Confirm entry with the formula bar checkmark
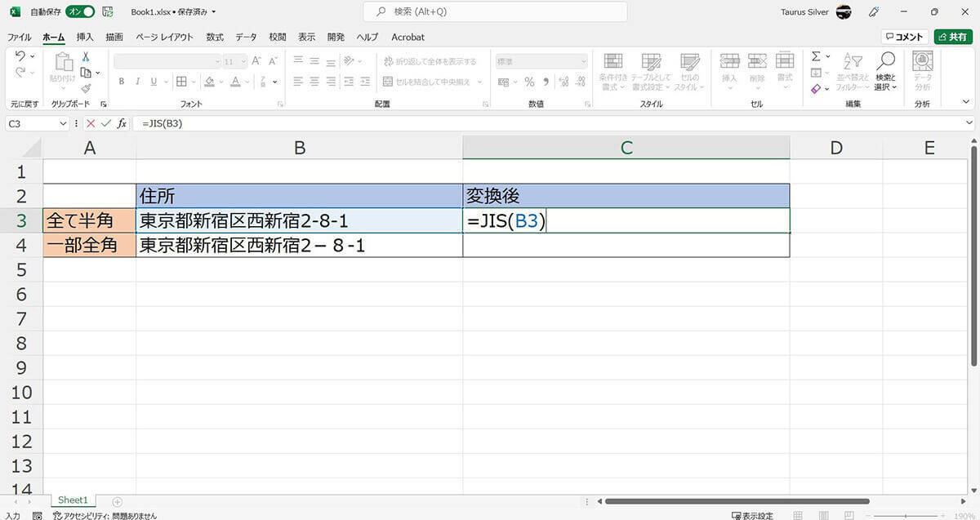 point(105,123)
